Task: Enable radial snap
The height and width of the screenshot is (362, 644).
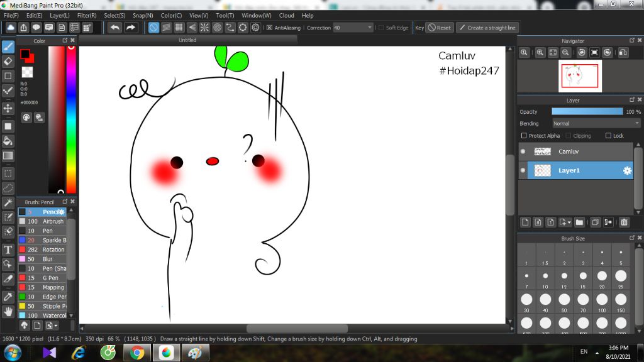Action: (x=204, y=28)
